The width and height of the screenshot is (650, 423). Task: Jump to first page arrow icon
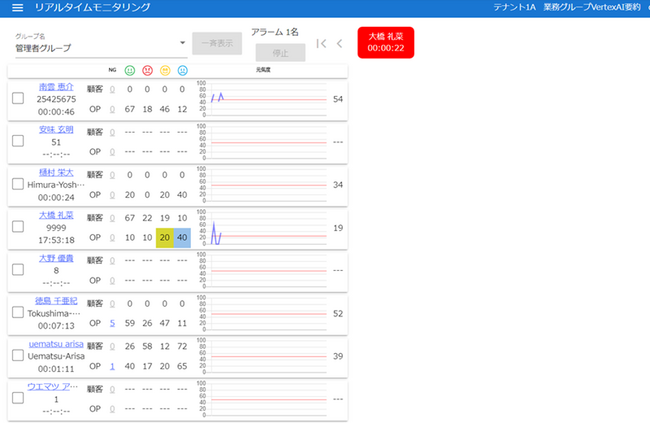click(x=321, y=43)
